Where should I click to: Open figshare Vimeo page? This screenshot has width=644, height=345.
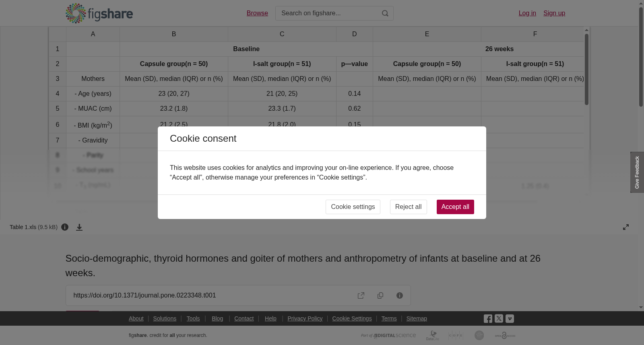(510, 318)
